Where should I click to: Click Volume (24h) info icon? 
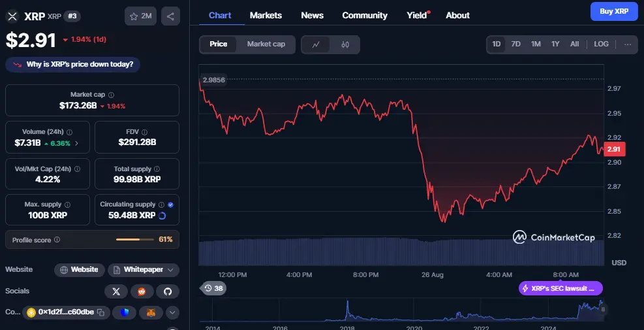69,132
